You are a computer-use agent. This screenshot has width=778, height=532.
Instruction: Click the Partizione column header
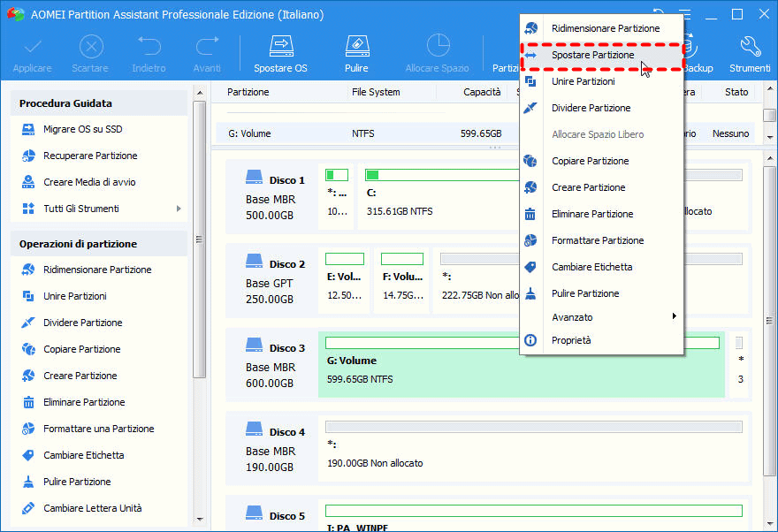[248, 92]
